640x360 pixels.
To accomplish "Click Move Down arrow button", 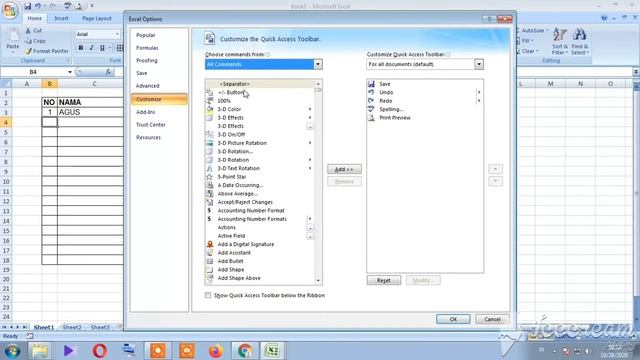I will [x=496, y=181].
